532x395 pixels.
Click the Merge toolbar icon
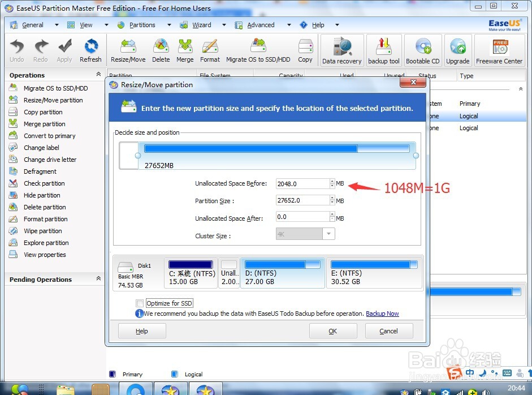click(x=185, y=50)
